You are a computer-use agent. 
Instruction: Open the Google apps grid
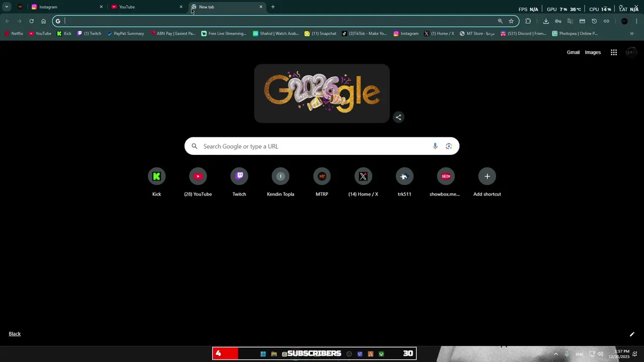614,52
